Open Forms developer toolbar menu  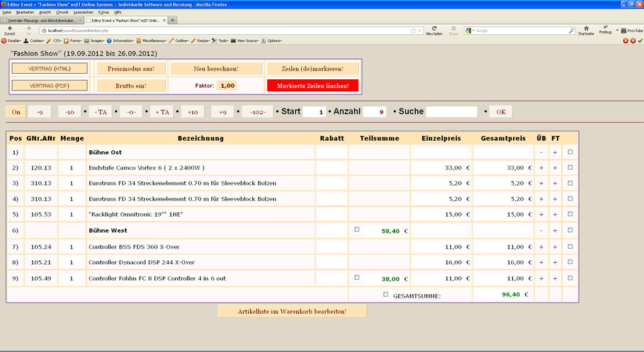72,41
